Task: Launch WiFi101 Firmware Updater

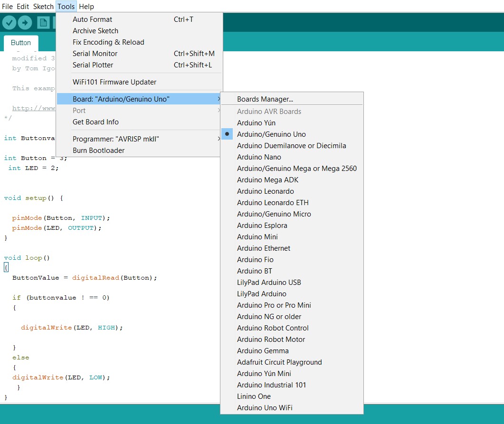Action: tap(139, 82)
